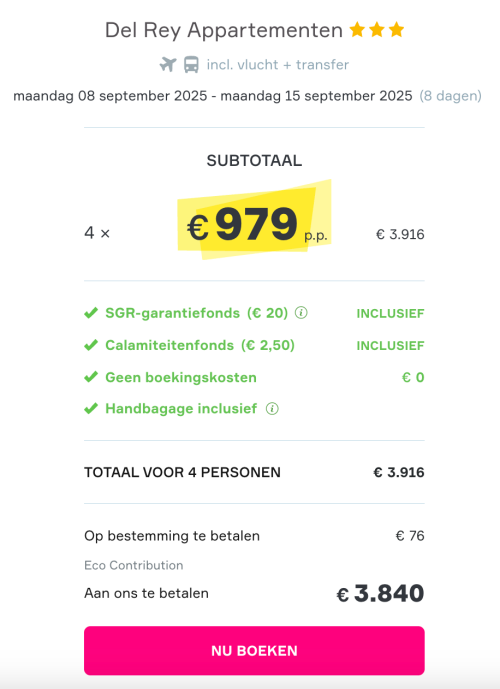Click the Geen boekingskosten checkmark
Screen dimensions: 500x689
click(x=91, y=377)
